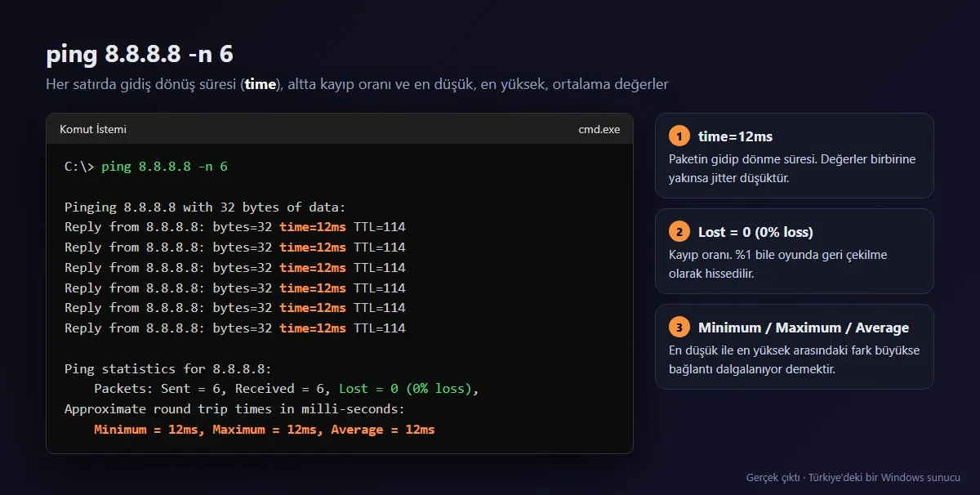Screen dimensions: 980x495
Task: Click the green command after the 'C:\>' prompt
Action: point(164,167)
